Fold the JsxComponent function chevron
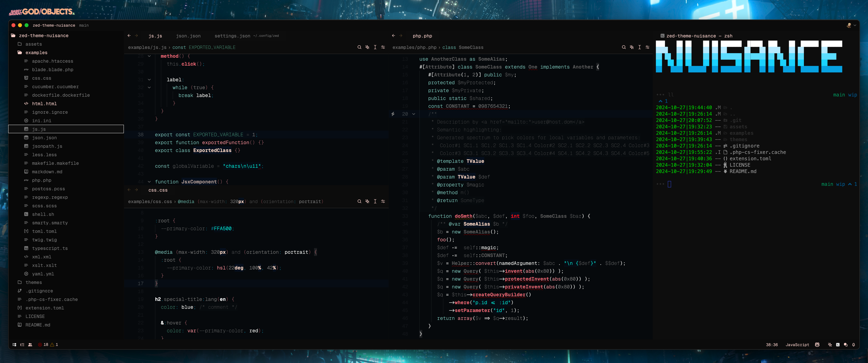Viewport: 868px width, 363px height. [x=149, y=182]
